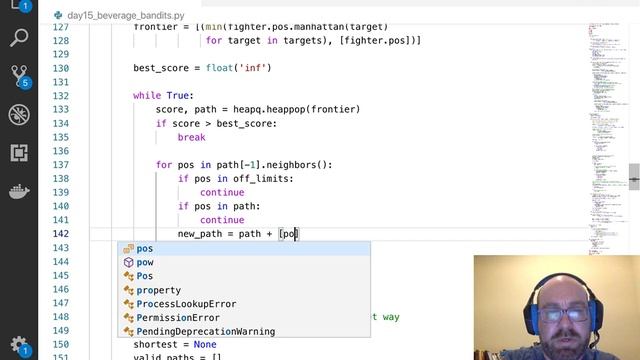640x360 pixels.
Task: Click the 'break' keyword on line 135
Action: 191,137
